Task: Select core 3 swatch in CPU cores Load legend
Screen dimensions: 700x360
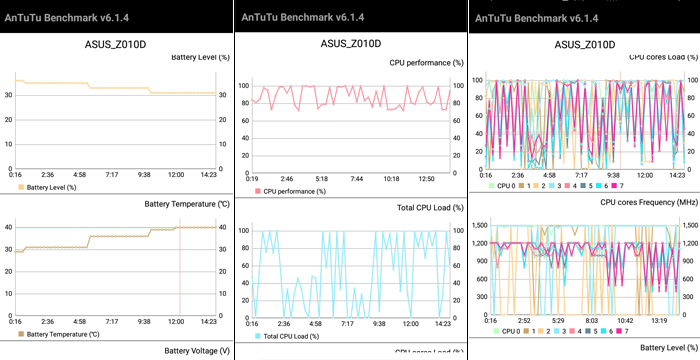Action: click(x=551, y=185)
